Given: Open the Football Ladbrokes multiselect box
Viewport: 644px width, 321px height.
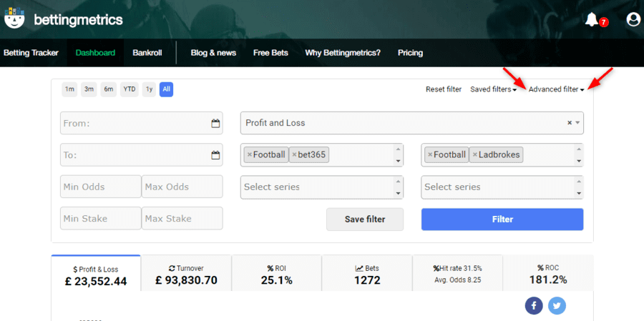Looking at the screenshot, I should (502, 154).
